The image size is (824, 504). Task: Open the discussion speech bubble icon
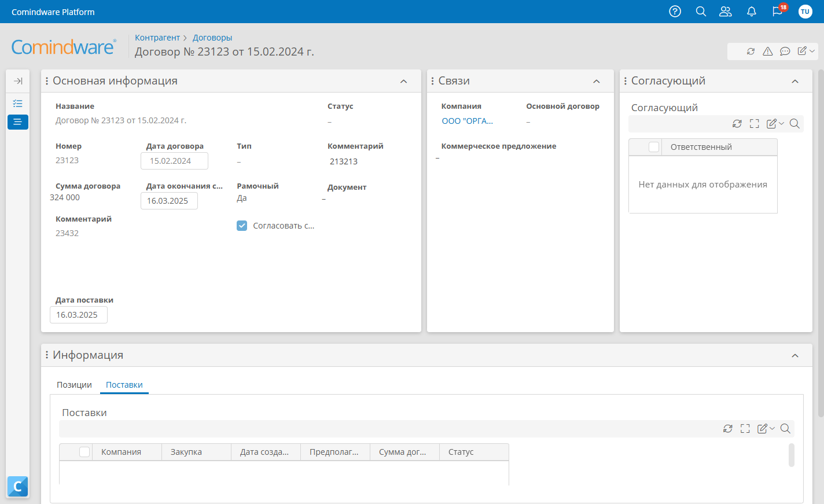click(785, 51)
